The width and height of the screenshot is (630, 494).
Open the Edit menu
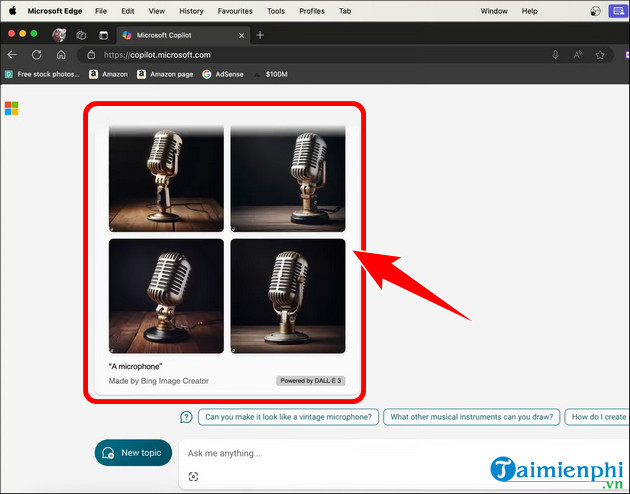point(128,11)
